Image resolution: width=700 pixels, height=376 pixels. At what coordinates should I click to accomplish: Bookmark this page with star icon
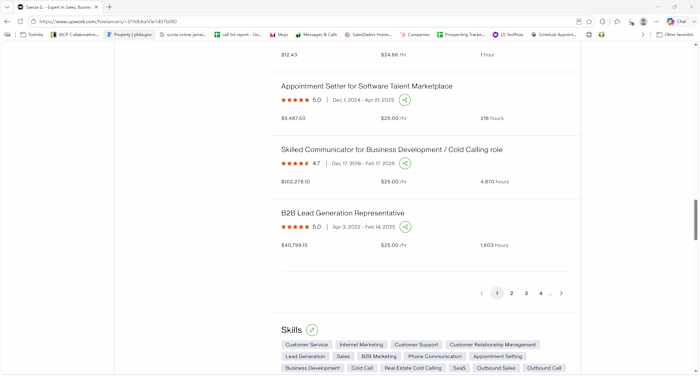589,21
